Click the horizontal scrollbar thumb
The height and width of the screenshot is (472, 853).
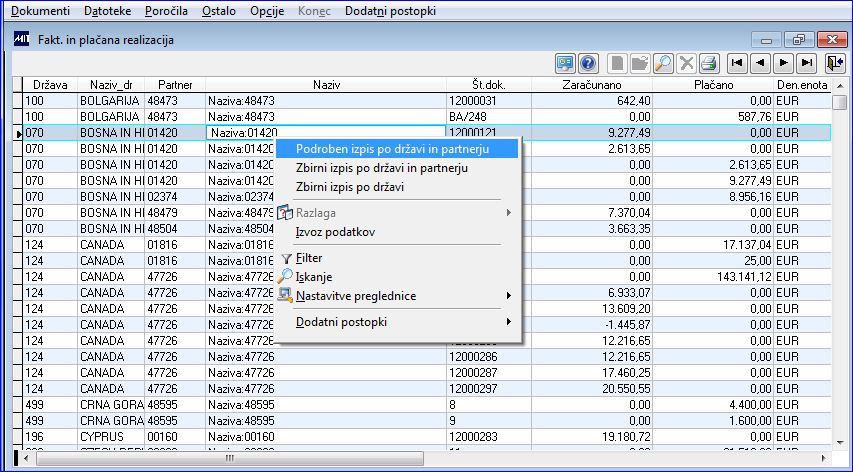[230, 458]
